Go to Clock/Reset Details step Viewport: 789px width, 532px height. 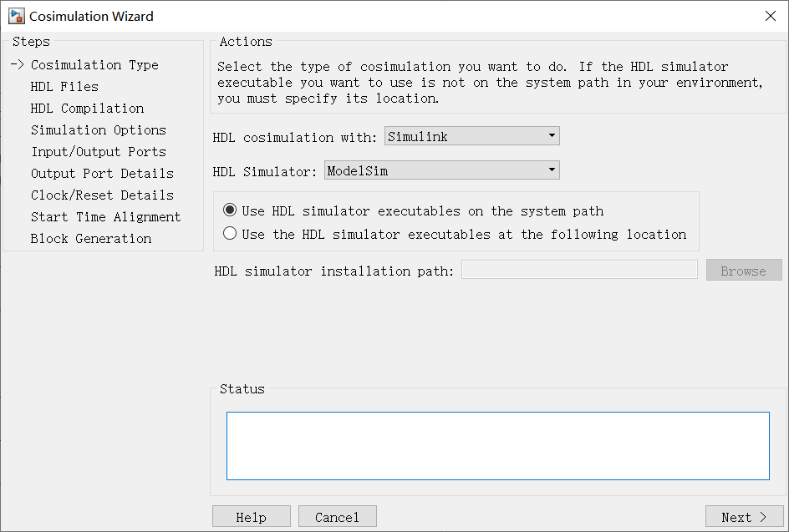pyautogui.click(x=102, y=195)
